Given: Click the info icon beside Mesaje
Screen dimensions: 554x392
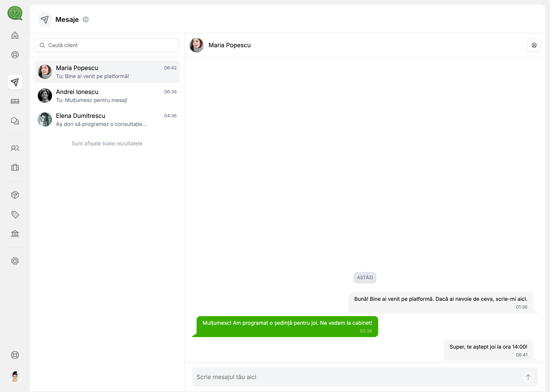Looking at the screenshot, I should click(86, 20).
